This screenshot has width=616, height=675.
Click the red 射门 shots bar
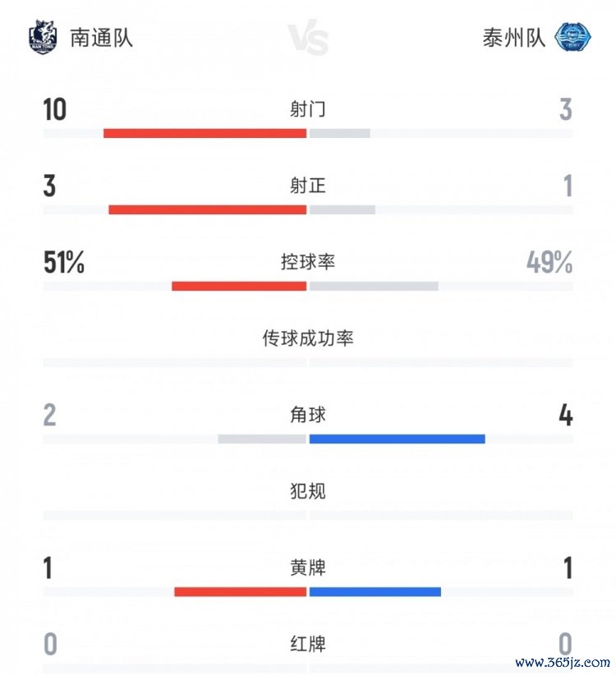205,133
